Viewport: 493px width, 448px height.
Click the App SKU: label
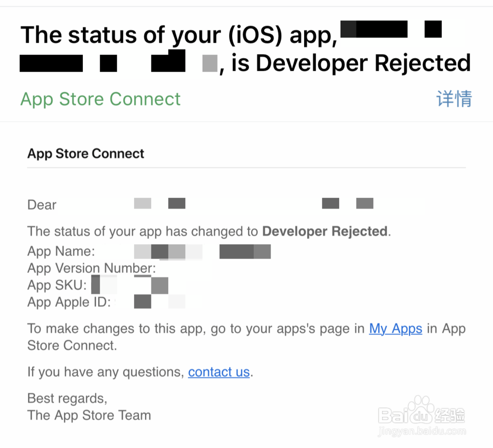tap(57, 285)
